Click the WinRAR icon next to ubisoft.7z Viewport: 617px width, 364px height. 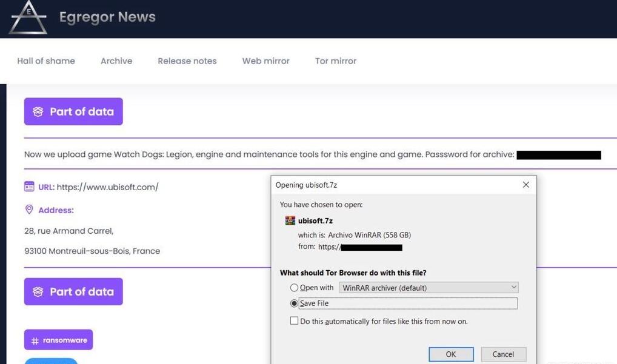(x=290, y=220)
